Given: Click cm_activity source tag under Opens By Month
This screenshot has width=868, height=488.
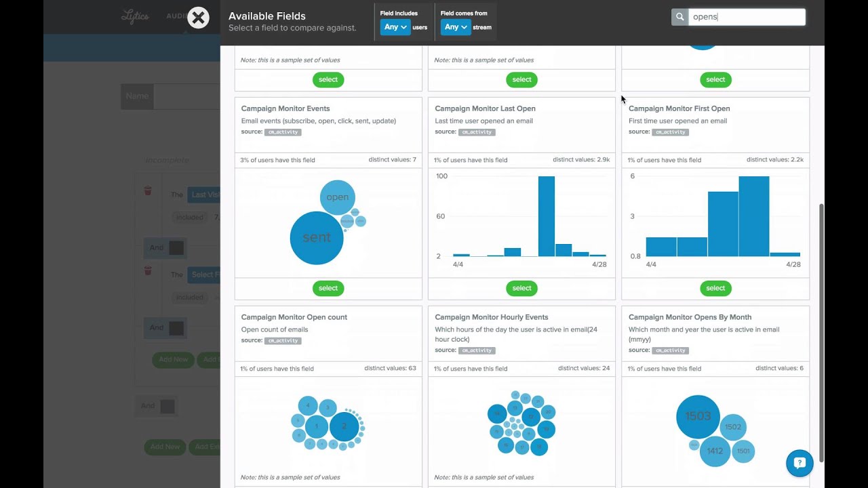Looking at the screenshot, I should pyautogui.click(x=670, y=350).
